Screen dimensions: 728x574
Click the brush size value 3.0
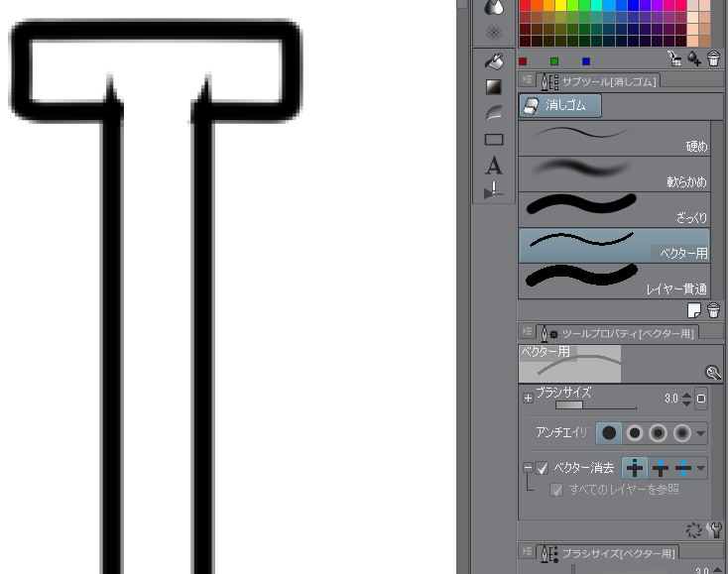(x=670, y=399)
